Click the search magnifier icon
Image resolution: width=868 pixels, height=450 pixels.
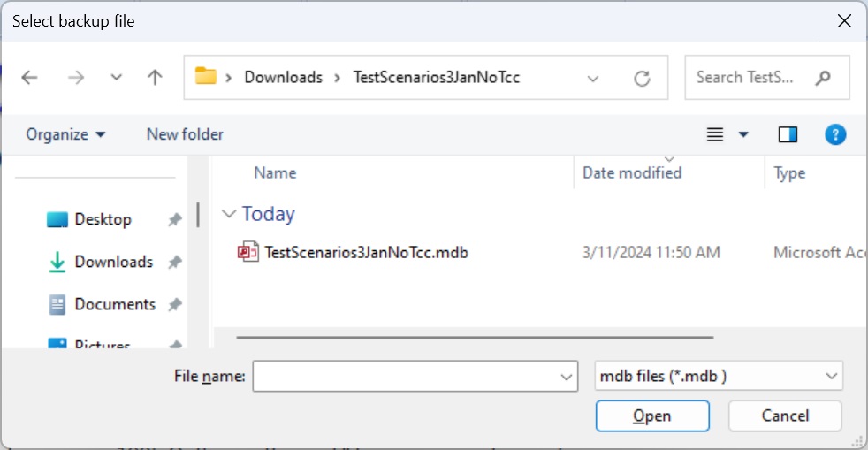(823, 78)
